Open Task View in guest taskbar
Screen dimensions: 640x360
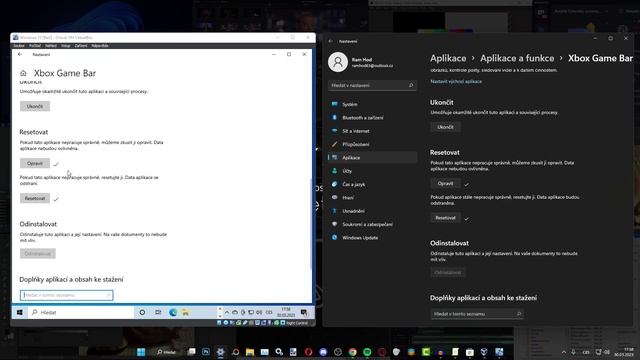tap(158, 312)
